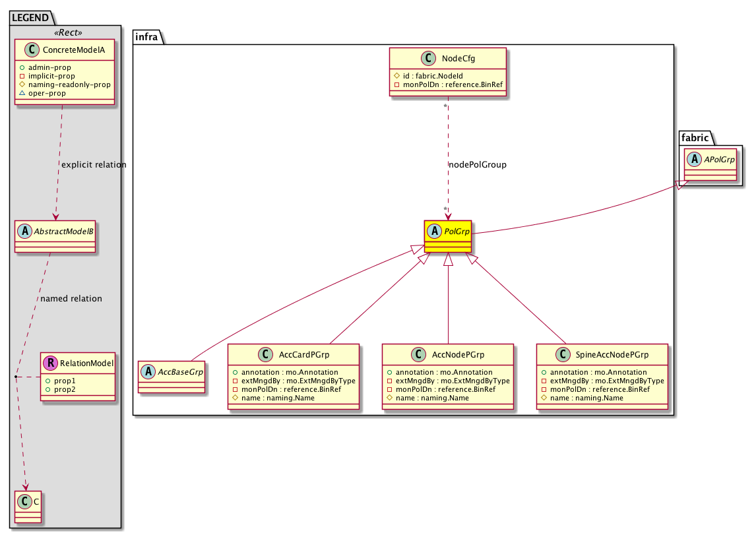Click the 'named relation' label in legend
The width and height of the screenshot is (756, 535).
[71, 298]
